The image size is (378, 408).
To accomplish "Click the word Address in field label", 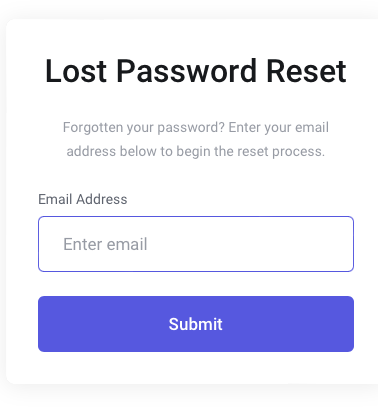I will coord(102,199).
